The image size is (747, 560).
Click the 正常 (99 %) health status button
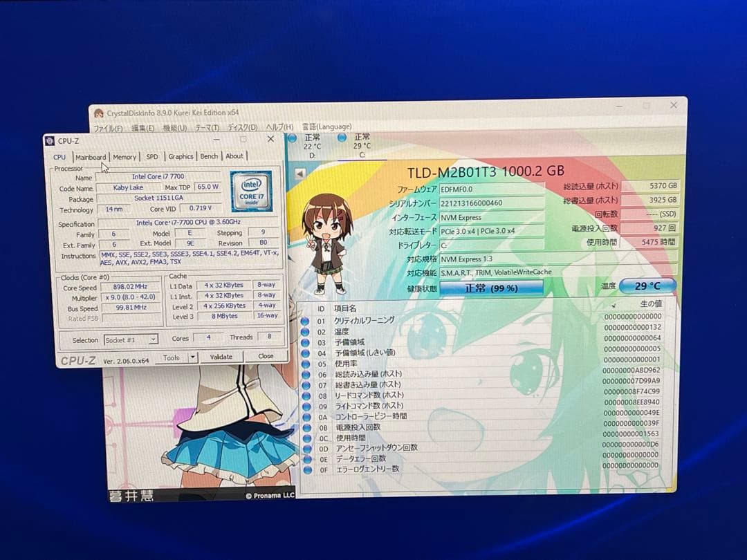491,288
